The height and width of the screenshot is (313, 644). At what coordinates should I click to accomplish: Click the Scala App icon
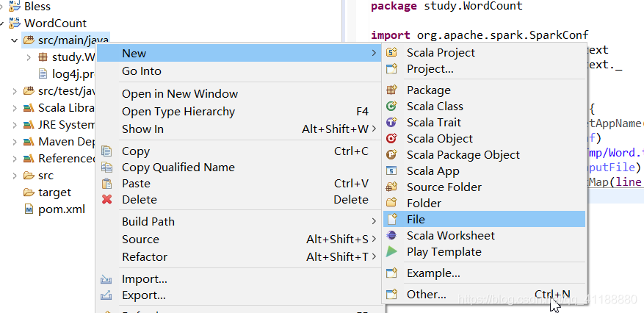392,171
